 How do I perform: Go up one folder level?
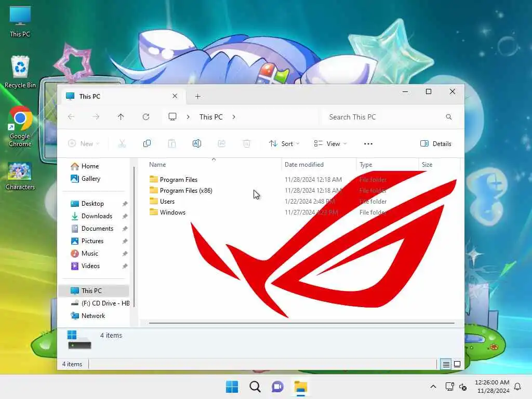121,117
